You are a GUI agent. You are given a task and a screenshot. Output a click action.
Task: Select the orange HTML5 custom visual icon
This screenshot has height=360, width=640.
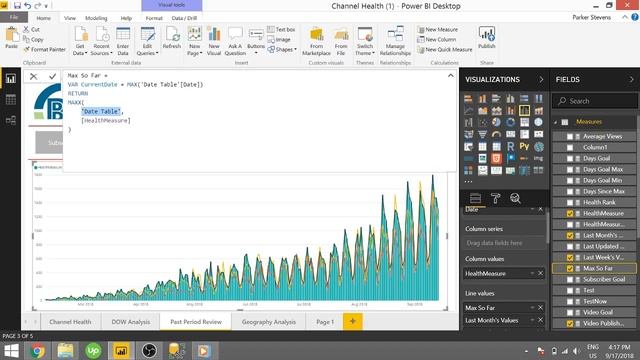click(x=496, y=158)
